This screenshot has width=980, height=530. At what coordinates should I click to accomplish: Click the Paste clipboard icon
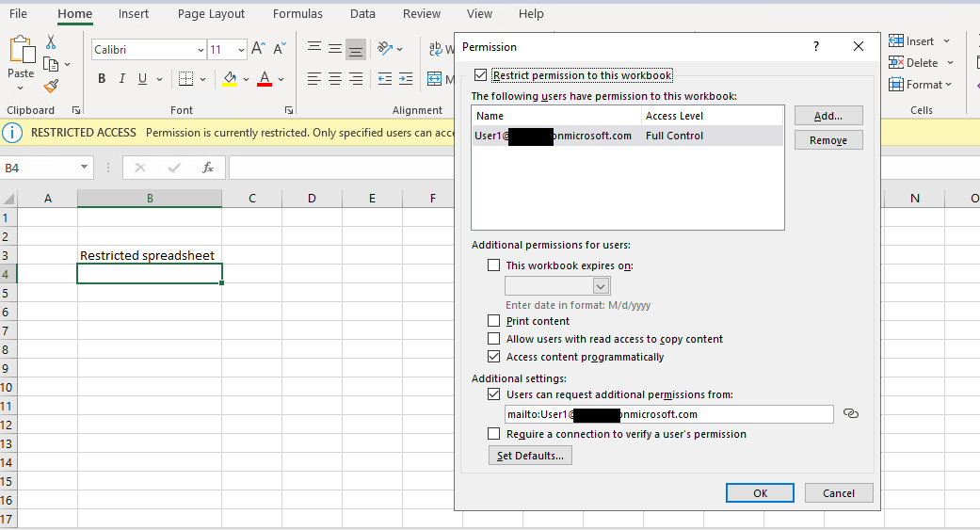tap(22, 50)
